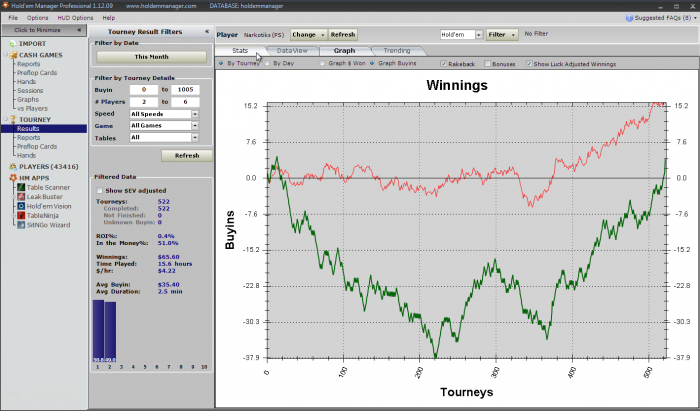The height and width of the screenshot is (411, 700).
Task: Collapse the Cash Games tree node
Action: 6,55
